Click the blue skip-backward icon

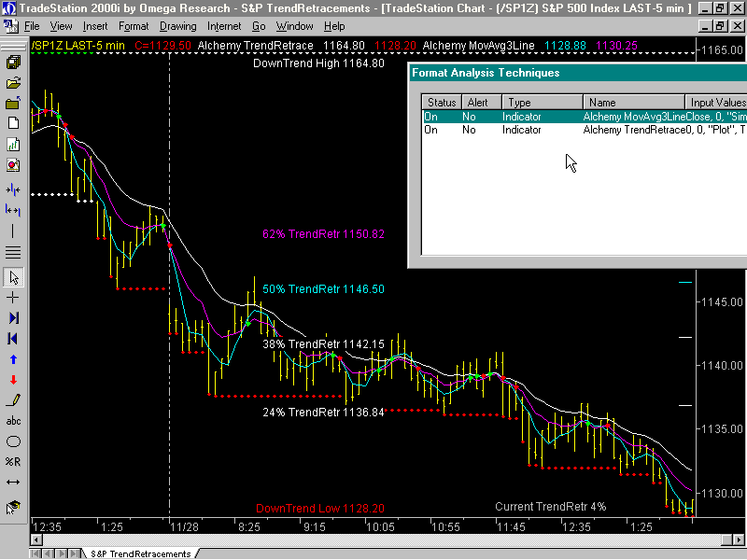pos(13,339)
